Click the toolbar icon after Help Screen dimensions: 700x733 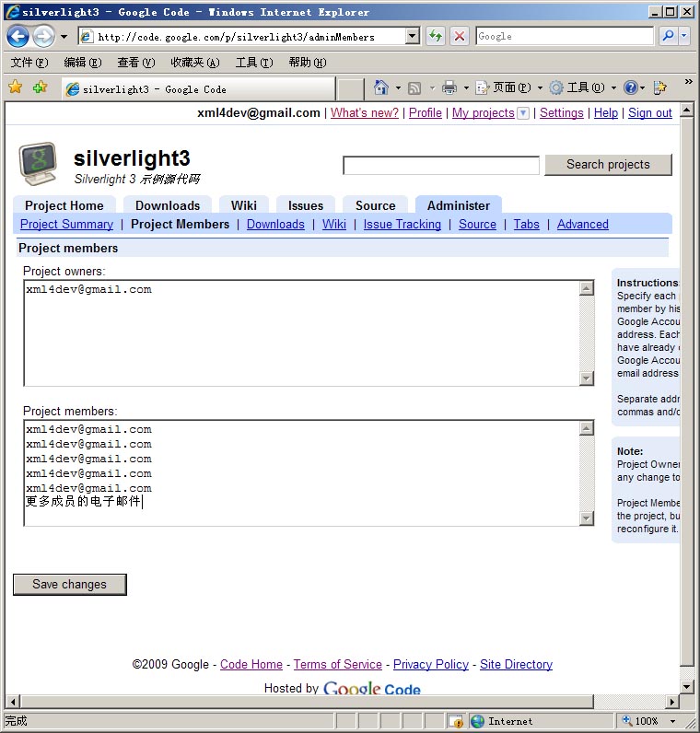[659, 87]
